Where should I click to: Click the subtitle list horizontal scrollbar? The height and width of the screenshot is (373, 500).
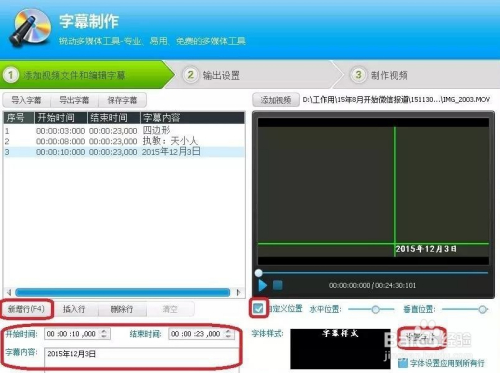pyautogui.click(x=123, y=292)
